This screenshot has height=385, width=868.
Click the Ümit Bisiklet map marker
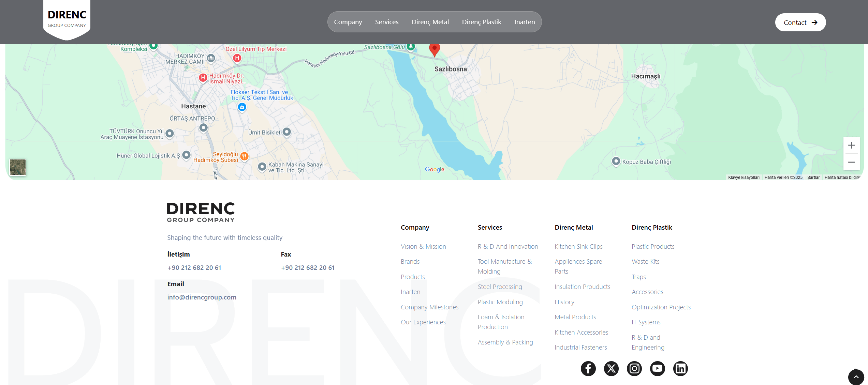pyautogui.click(x=287, y=132)
